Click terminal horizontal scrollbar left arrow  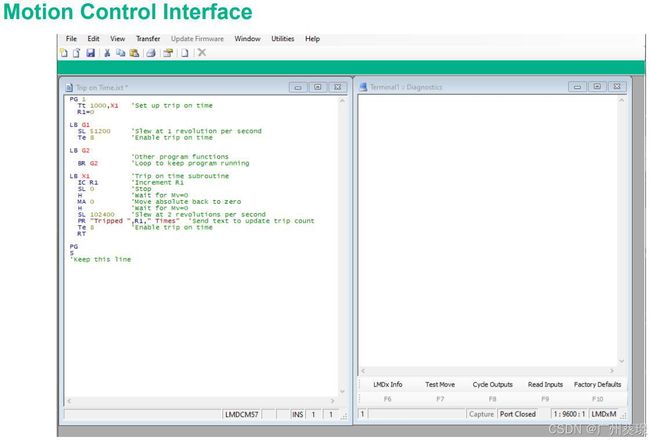(x=363, y=371)
